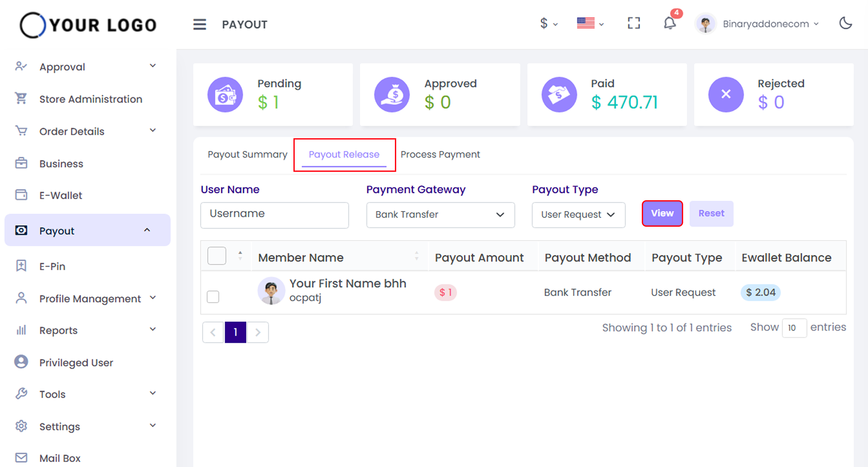Expand the Reports menu chevron
The height and width of the screenshot is (467, 868).
click(153, 329)
